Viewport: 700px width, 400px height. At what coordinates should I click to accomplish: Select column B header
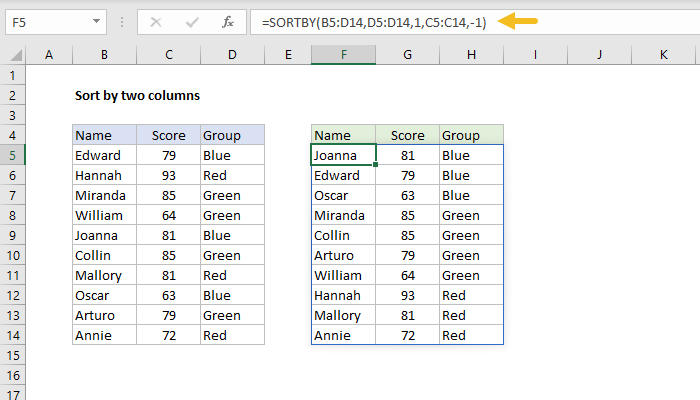[104, 55]
